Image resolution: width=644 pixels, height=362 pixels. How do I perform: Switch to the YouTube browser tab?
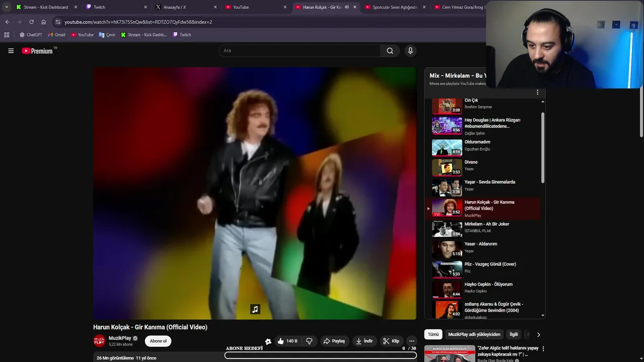pos(255,7)
